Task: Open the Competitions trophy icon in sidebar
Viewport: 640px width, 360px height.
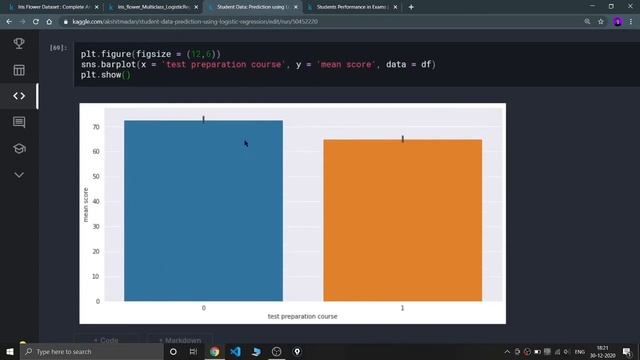Action: (19, 43)
